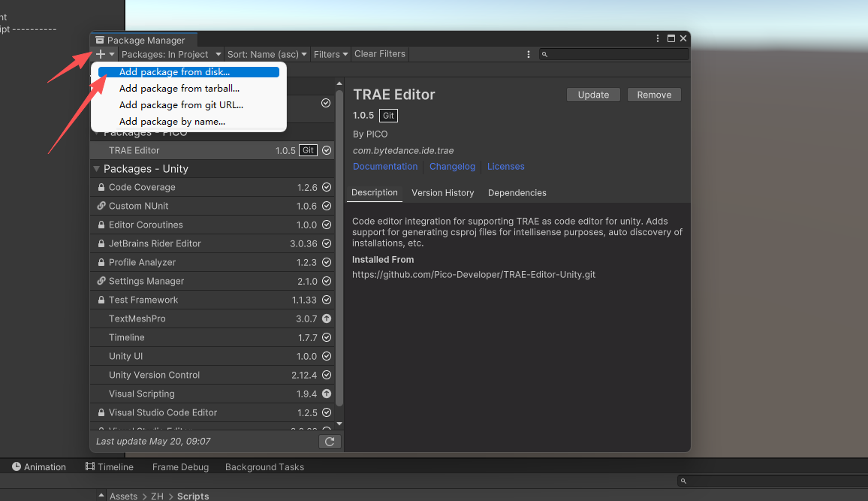Image resolution: width=868 pixels, height=501 pixels.
Task: Click the Timeline tab film icon
Action: click(x=89, y=466)
